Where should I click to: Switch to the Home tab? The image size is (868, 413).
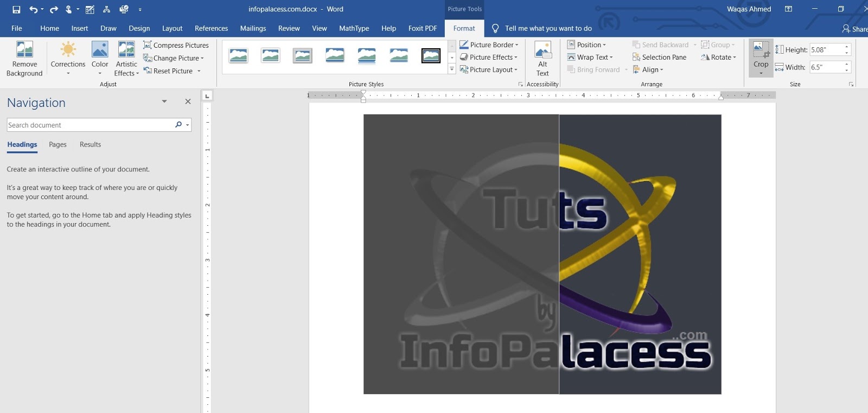point(49,28)
